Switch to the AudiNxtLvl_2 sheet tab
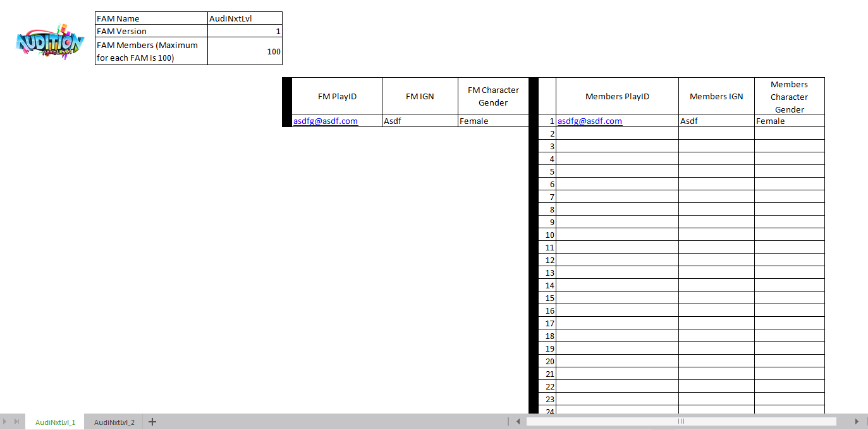The height and width of the screenshot is (430, 868). coord(114,422)
